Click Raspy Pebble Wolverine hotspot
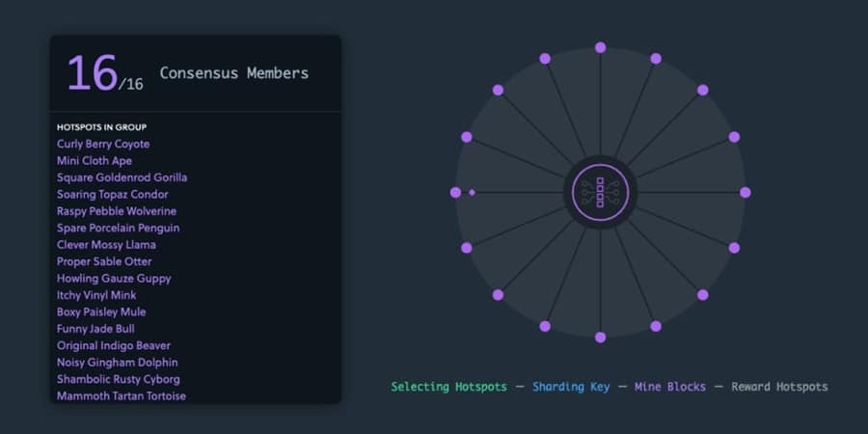 tap(117, 211)
